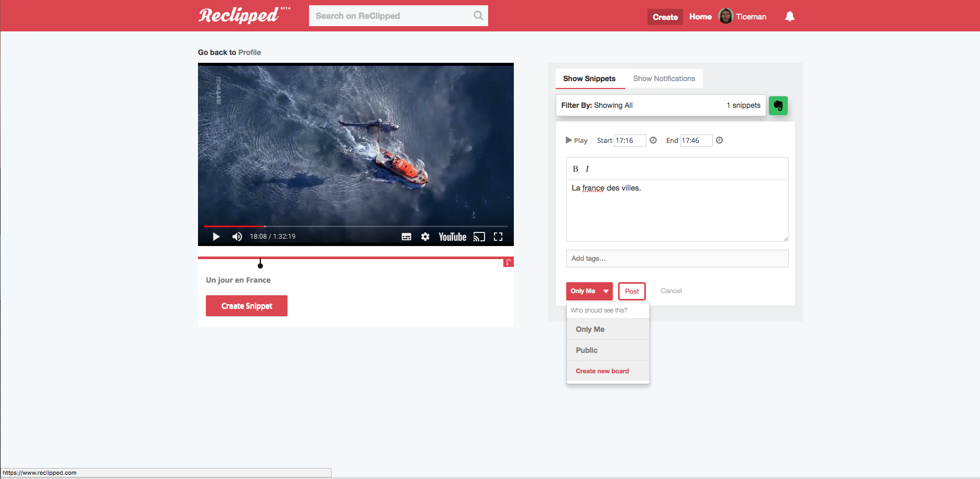Seek in the video progress bar
Screen dimensions: 980x479
tap(356, 226)
